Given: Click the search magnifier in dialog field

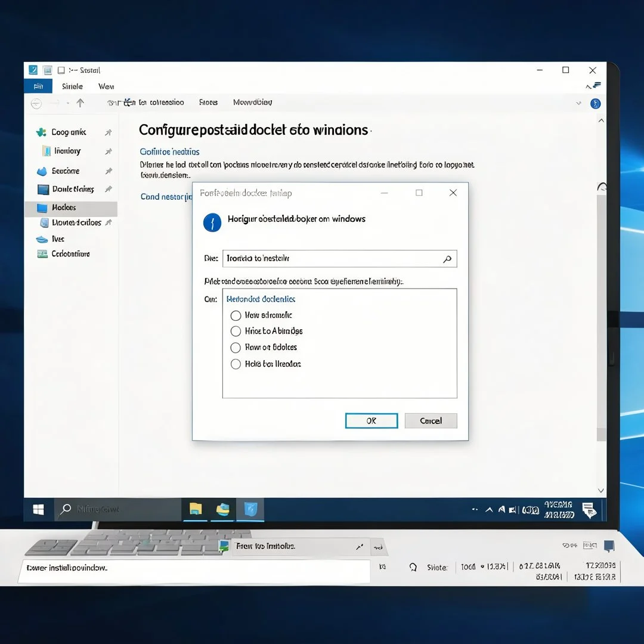Looking at the screenshot, I should pyautogui.click(x=448, y=259).
